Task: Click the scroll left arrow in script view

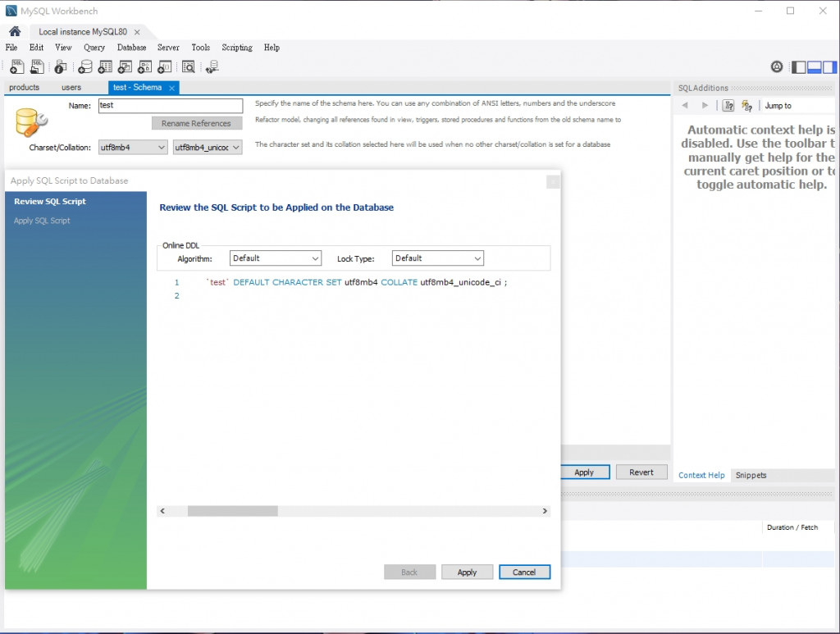Action: [163, 511]
